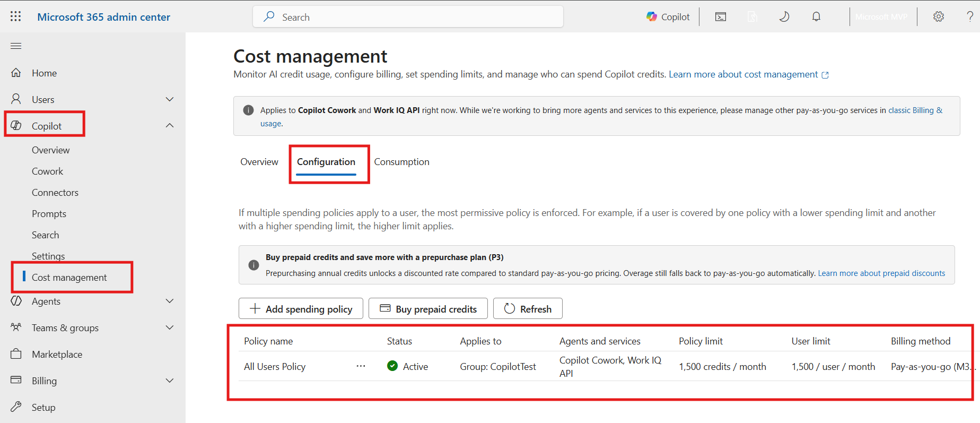The image size is (980, 423).
Task: Open notifications bell icon
Action: [x=816, y=16]
